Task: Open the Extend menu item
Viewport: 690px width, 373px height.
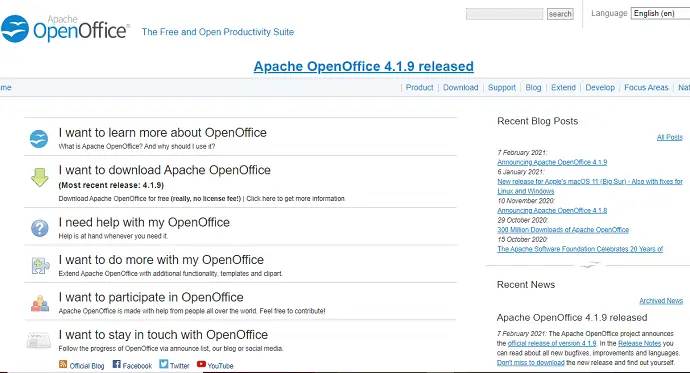Action: pyautogui.click(x=563, y=88)
